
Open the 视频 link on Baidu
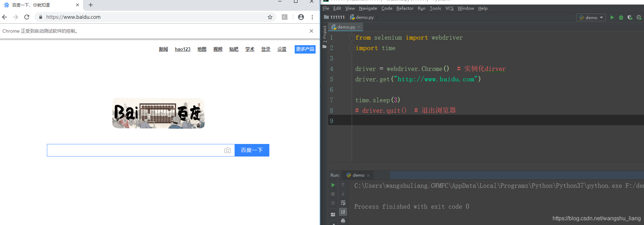point(218,49)
